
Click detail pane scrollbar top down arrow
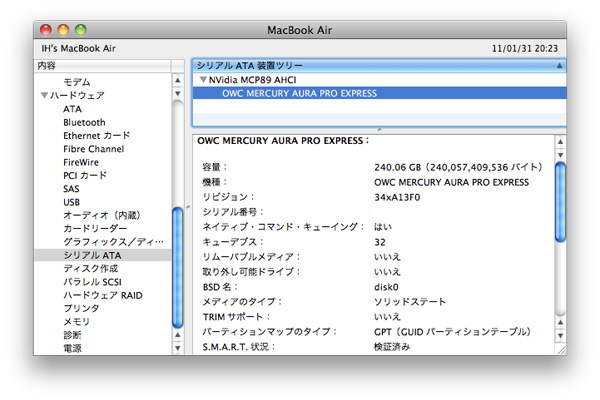point(560,155)
